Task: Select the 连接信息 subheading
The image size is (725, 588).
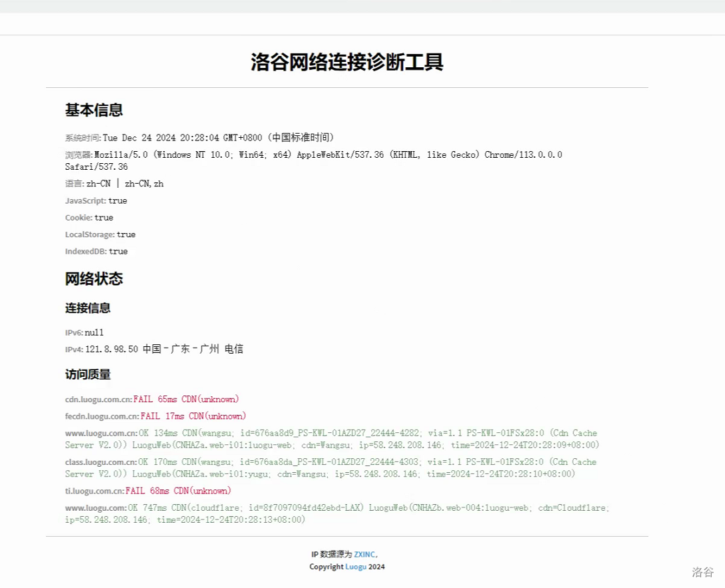Action: (x=88, y=308)
